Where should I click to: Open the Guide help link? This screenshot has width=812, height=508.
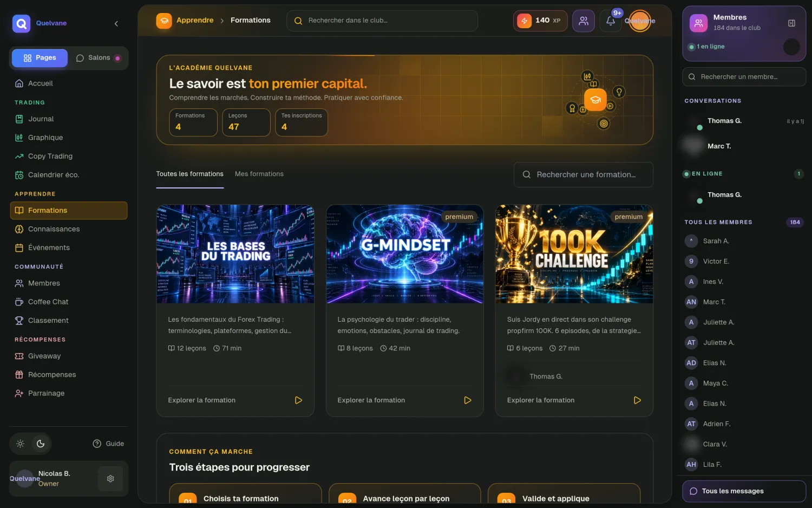108,444
